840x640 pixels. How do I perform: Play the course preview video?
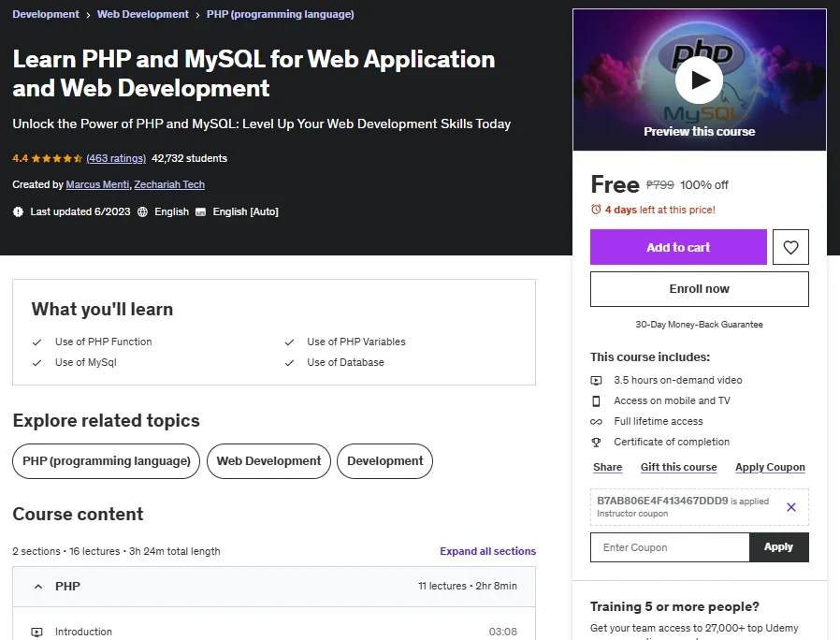point(699,80)
